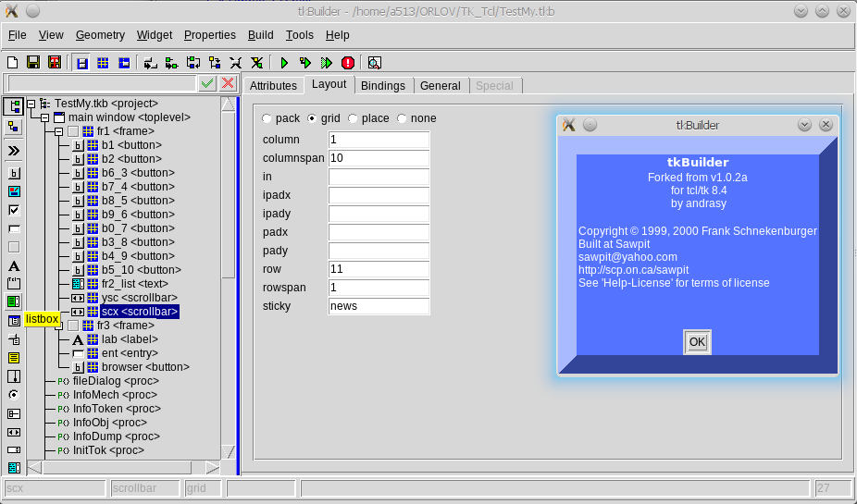This screenshot has height=504, width=857.
Task: Select the b1 <button> tree item
Action: pos(131,145)
